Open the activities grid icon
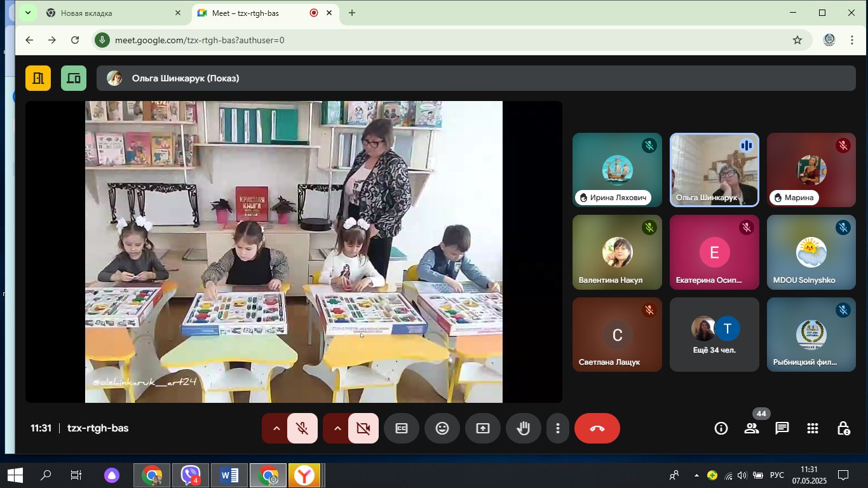 click(x=813, y=428)
